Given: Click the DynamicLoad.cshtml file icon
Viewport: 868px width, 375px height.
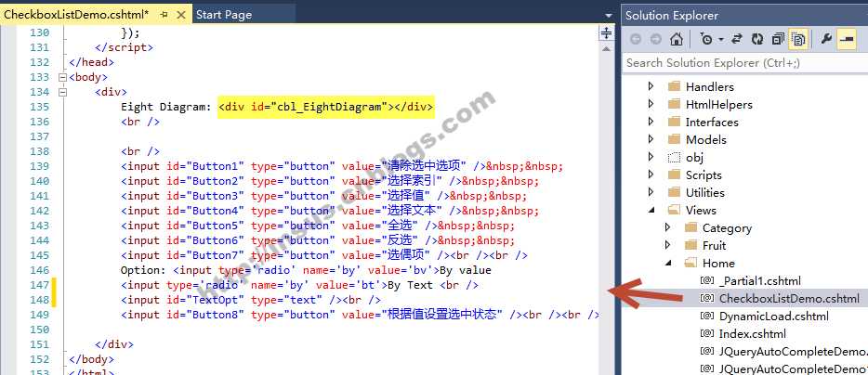Looking at the screenshot, I should tap(706, 317).
